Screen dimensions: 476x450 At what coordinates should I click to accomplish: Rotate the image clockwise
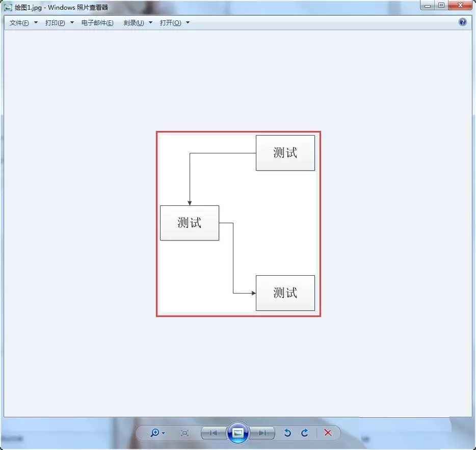[304, 433]
